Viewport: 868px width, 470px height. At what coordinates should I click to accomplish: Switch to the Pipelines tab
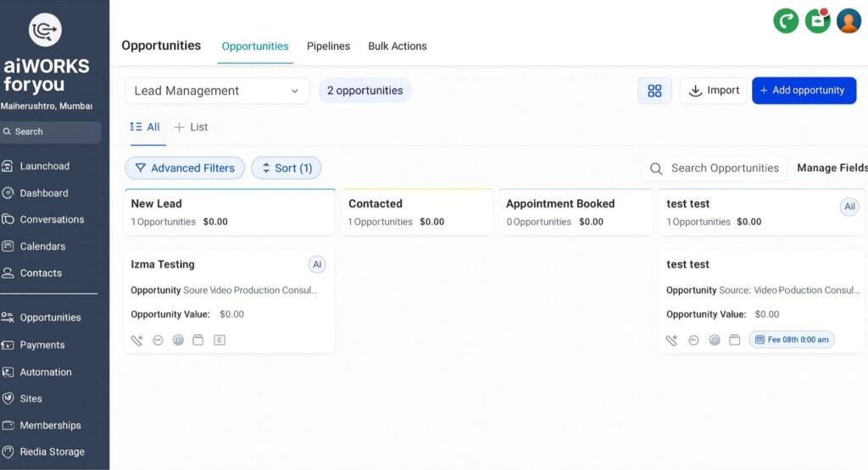point(328,47)
